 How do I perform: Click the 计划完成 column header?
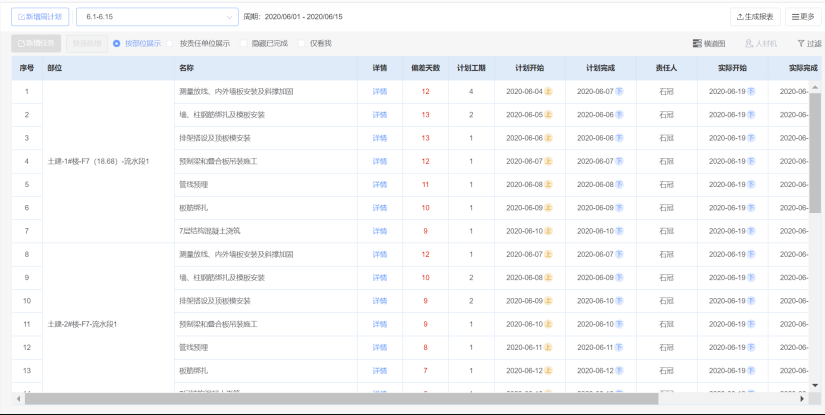point(601,68)
